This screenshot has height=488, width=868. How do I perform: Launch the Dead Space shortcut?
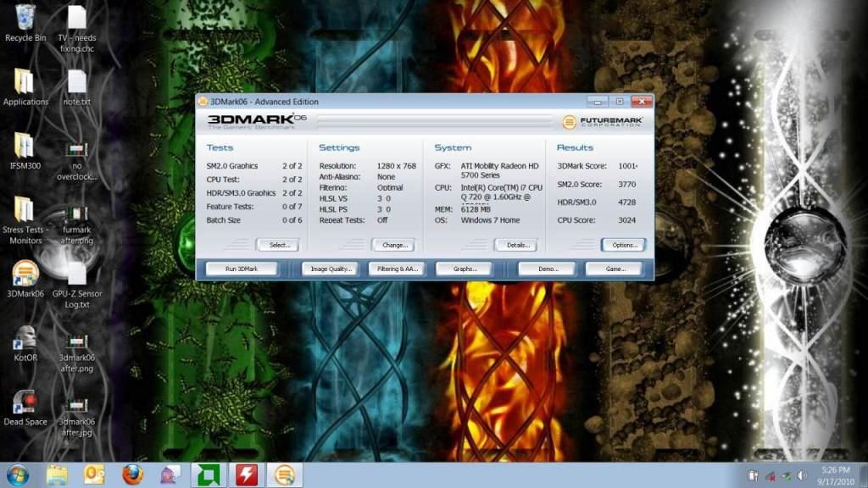25,408
